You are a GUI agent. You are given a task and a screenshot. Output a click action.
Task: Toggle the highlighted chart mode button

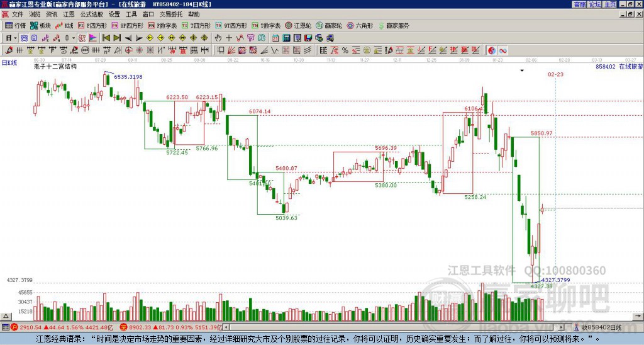coord(25,38)
